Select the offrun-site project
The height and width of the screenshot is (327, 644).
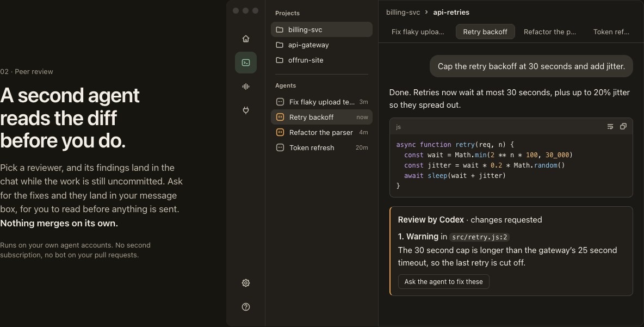321,60
